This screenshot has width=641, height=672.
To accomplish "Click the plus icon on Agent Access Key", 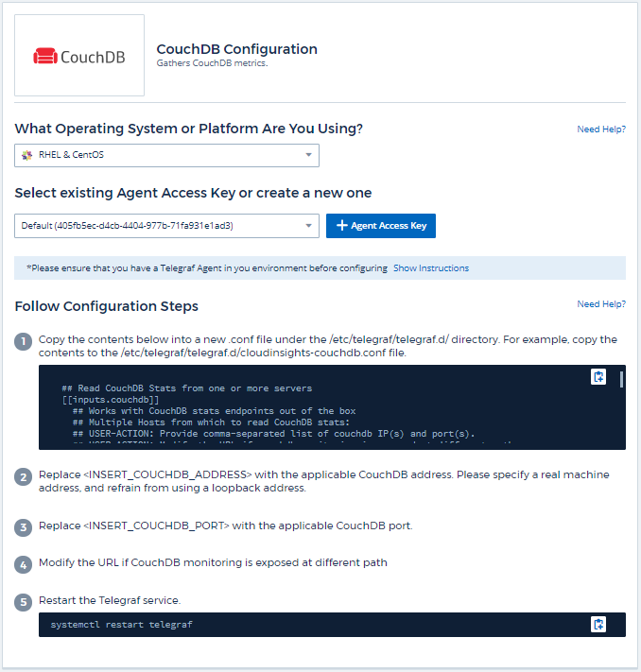I will coord(342,226).
